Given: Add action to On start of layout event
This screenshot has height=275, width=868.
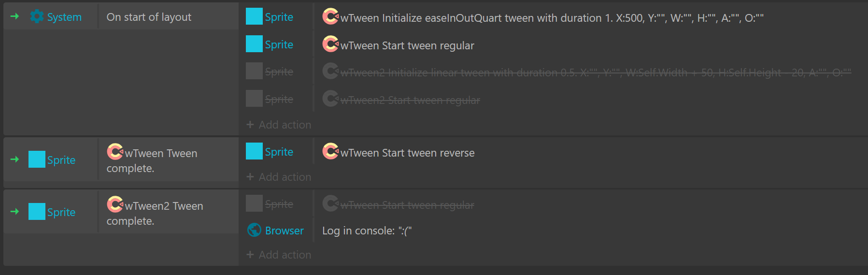Looking at the screenshot, I should (279, 125).
